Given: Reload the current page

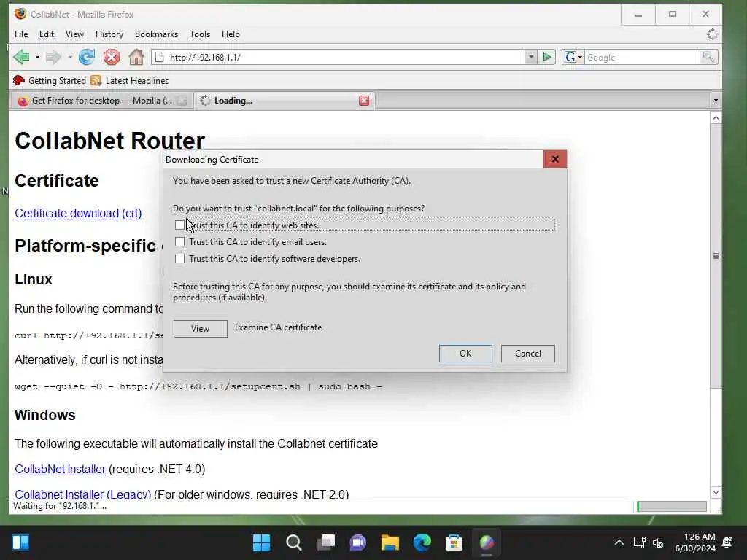Looking at the screenshot, I should pos(87,57).
